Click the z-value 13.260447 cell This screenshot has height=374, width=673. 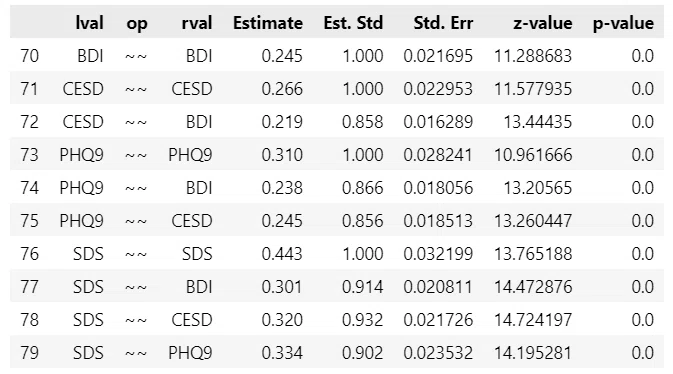coord(533,221)
